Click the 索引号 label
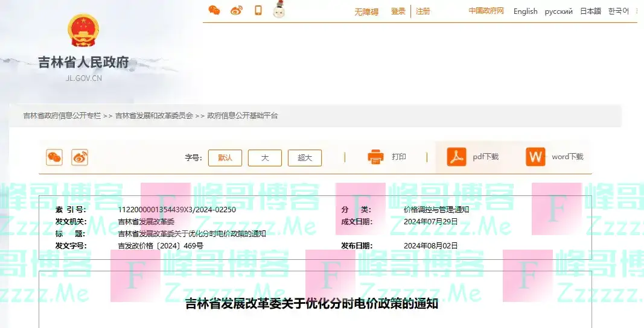This screenshot has height=328, width=644. click(x=71, y=210)
